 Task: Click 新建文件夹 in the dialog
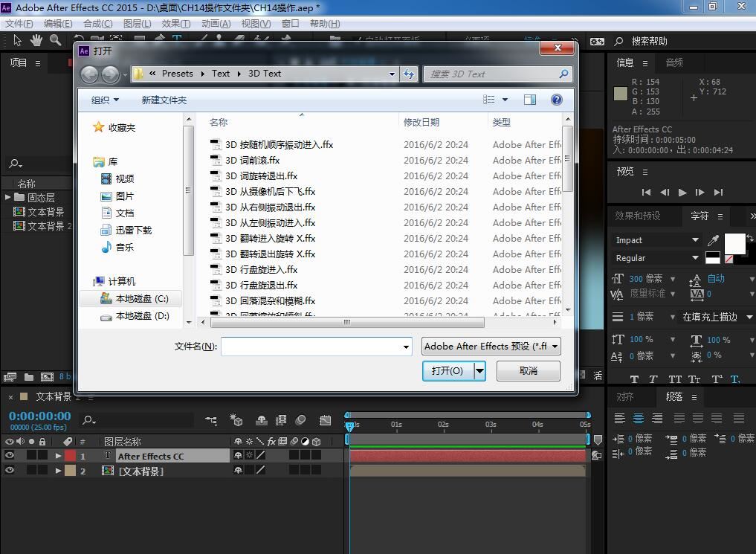(x=164, y=100)
